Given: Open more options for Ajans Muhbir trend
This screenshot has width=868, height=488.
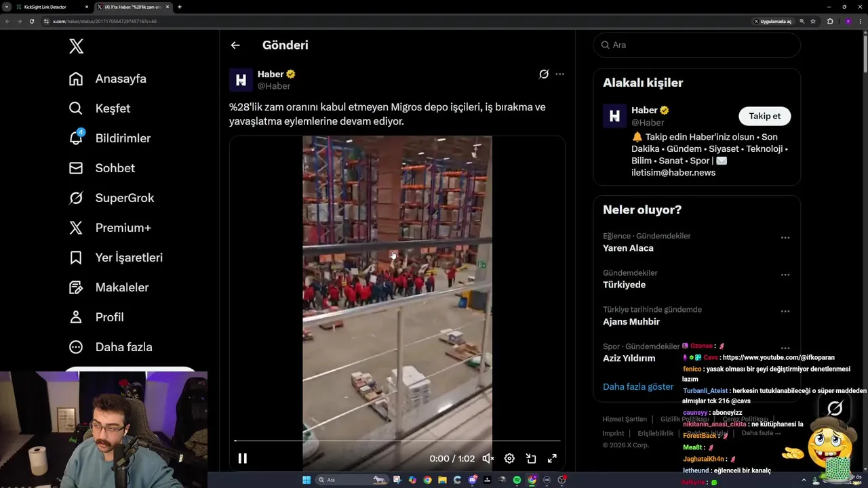Looking at the screenshot, I should pyautogui.click(x=785, y=311).
